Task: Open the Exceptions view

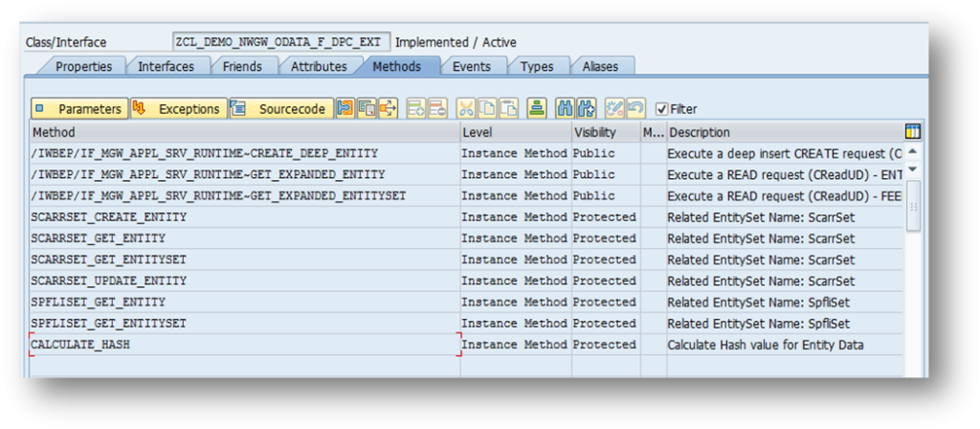Action: click(x=179, y=109)
